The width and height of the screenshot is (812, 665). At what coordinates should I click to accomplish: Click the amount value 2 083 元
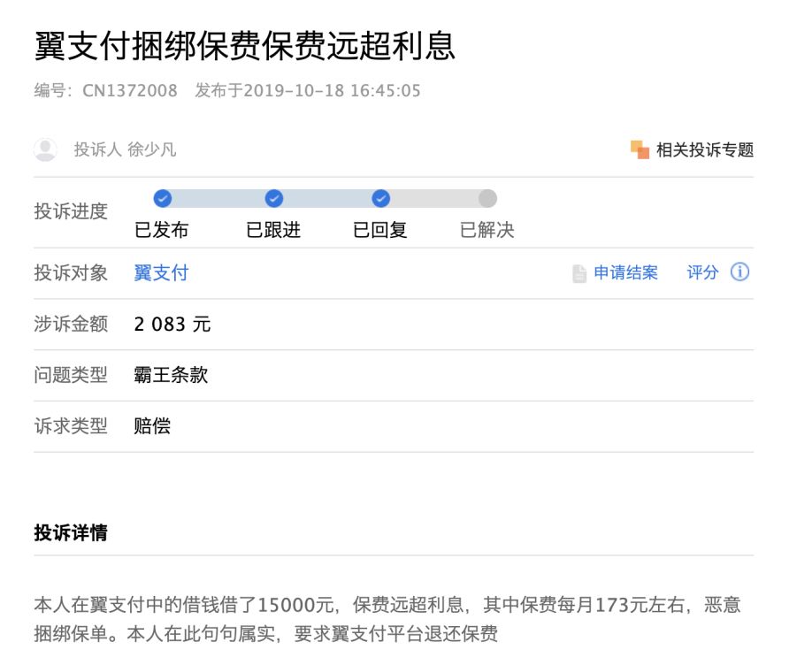[172, 325]
